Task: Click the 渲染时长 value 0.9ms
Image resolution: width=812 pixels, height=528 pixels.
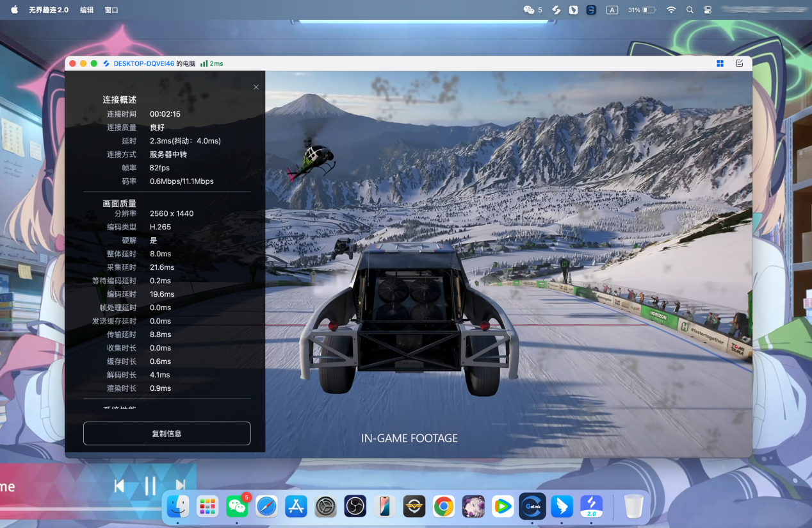Action: click(x=160, y=388)
